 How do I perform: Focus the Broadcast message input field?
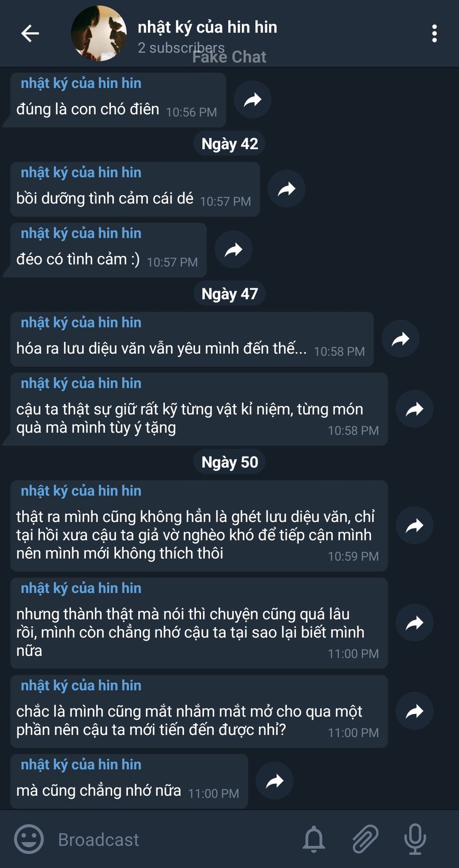tap(172, 840)
